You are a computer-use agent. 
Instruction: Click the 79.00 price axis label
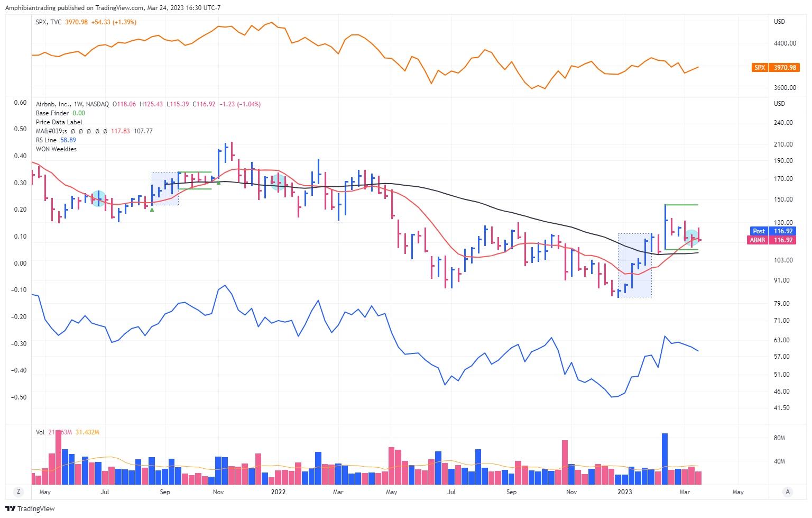pos(782,304)
